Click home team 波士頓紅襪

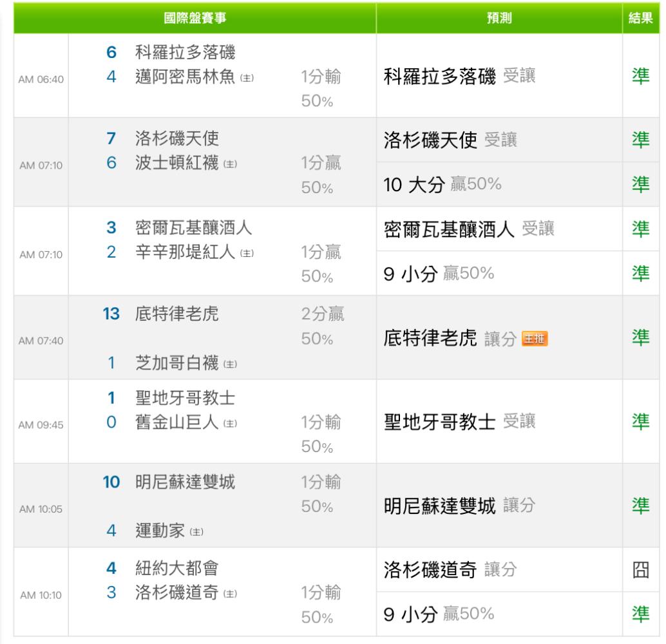click(176, 163)
